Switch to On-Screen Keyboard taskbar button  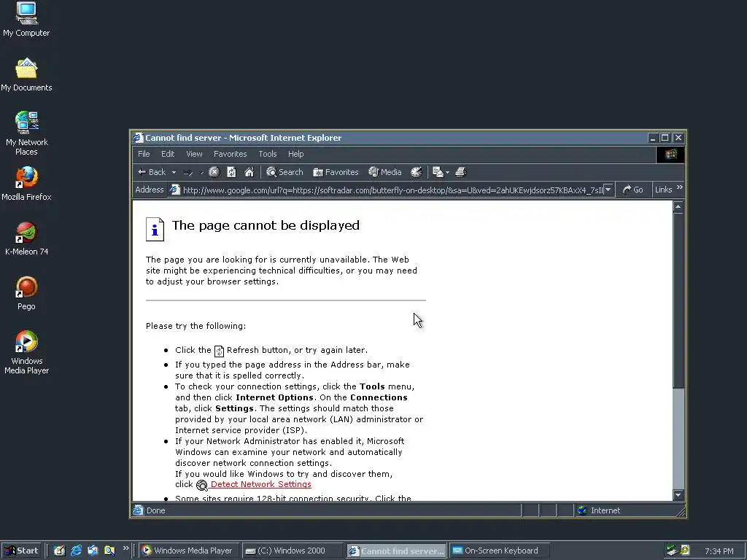[x=500, y=551]
